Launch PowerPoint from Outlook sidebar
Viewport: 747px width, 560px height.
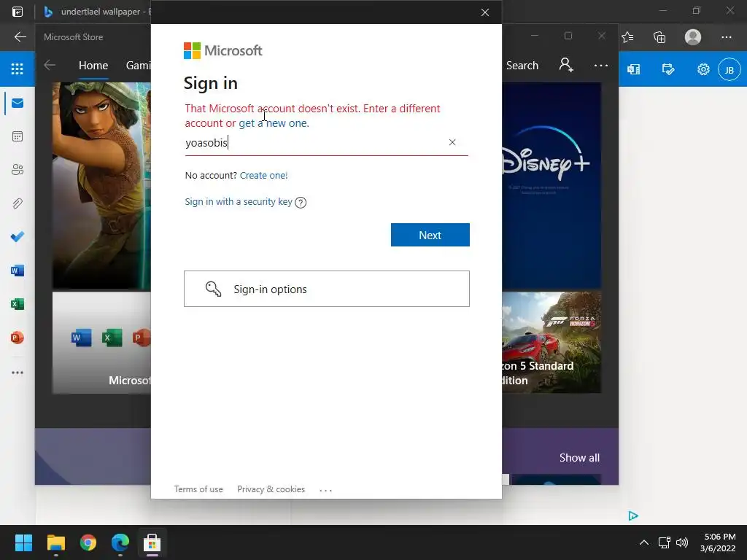pyautogui.click(x=18, y=338)
